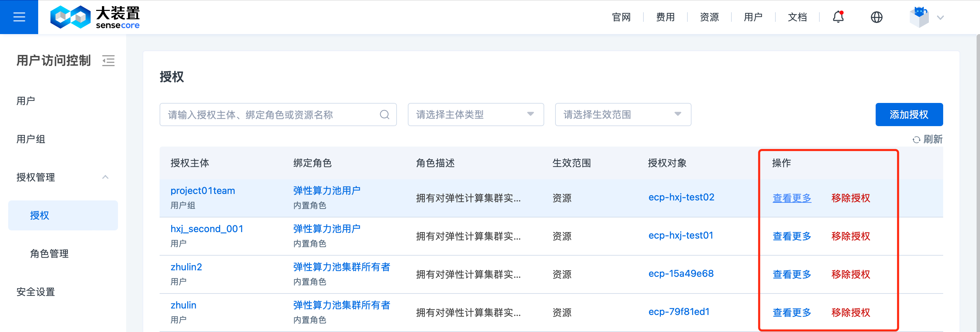Viewport: 980px width, 332px height.
Task: Open the zhulin subject link
Action: (x=183, y=305)
